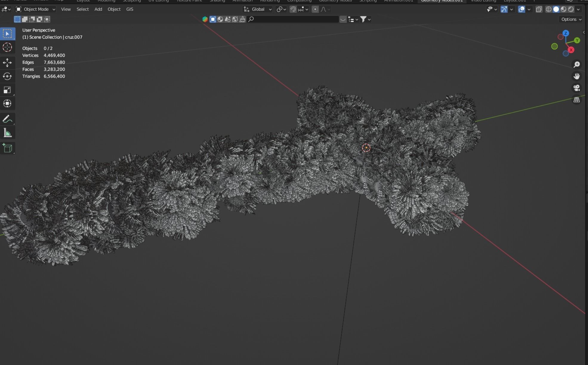588x365 pixels.
Task: Choose the Scale tool
Action: click(7, 90)
